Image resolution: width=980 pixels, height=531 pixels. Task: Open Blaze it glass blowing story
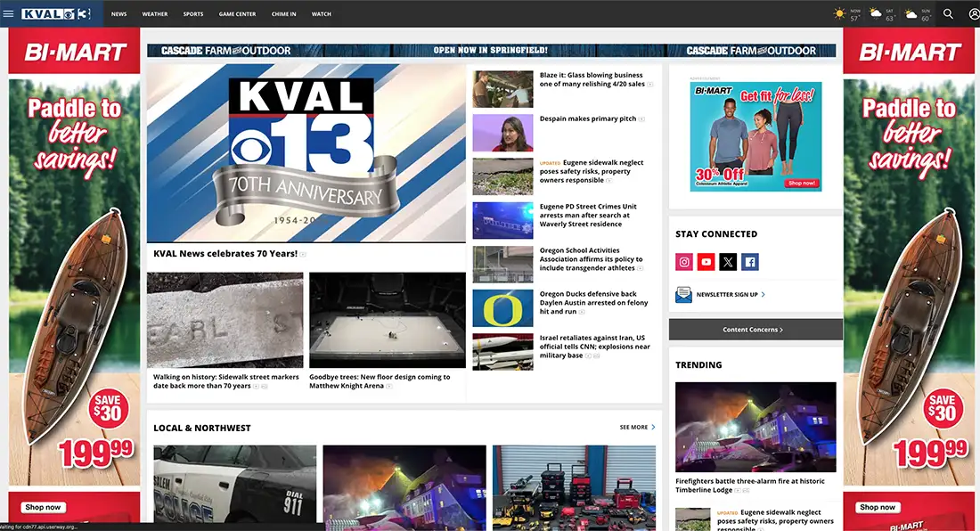point(592,79)
